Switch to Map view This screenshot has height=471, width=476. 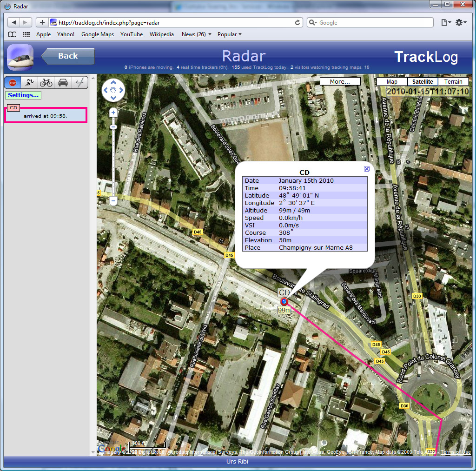pyautogui.click(x=391, y=81)
